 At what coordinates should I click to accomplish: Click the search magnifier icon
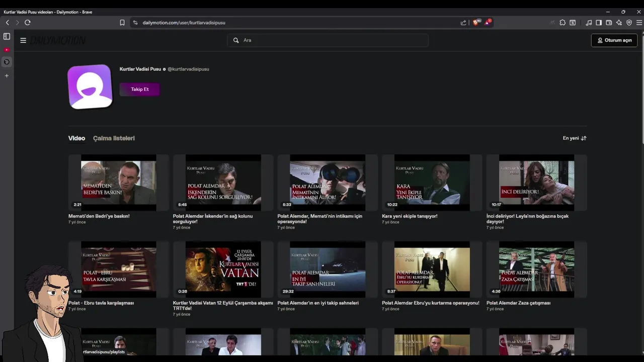[236, 40]
